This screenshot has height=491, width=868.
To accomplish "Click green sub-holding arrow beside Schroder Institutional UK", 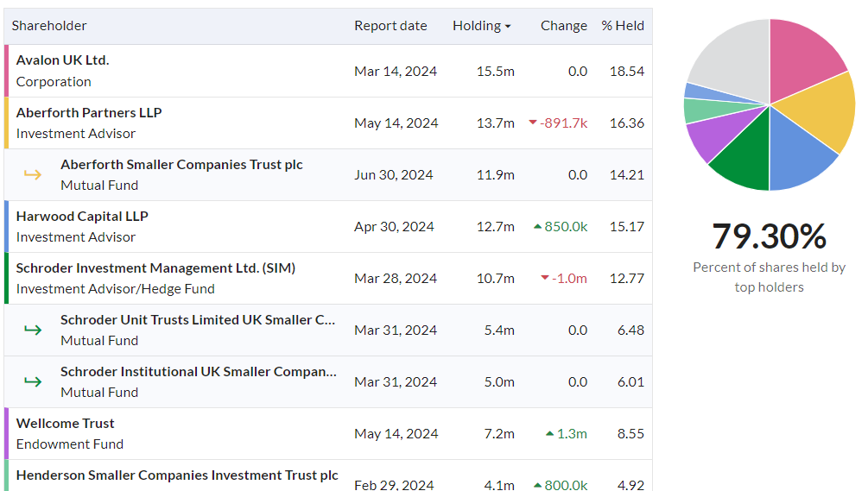I will pos(33,381).
